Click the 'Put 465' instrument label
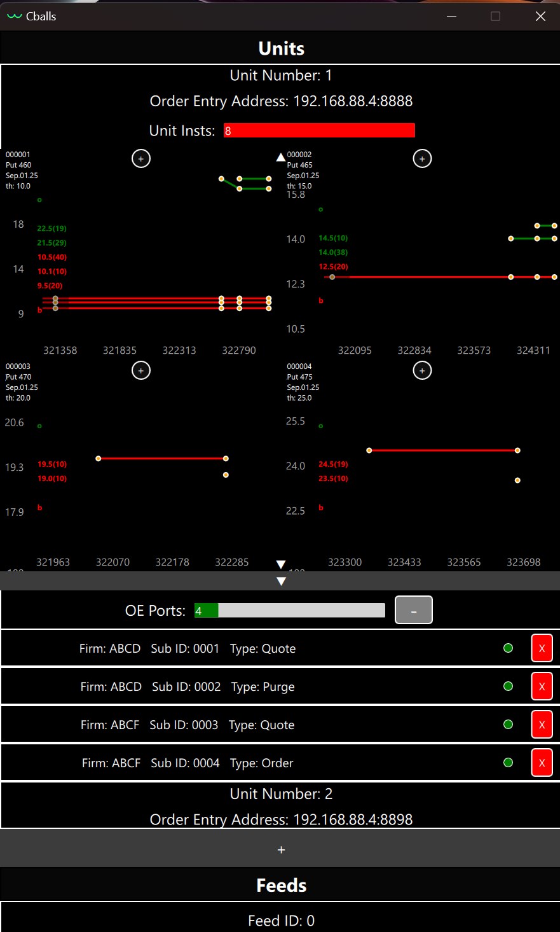The height and width of the screenshot is (932, 560). click(299, 165)
